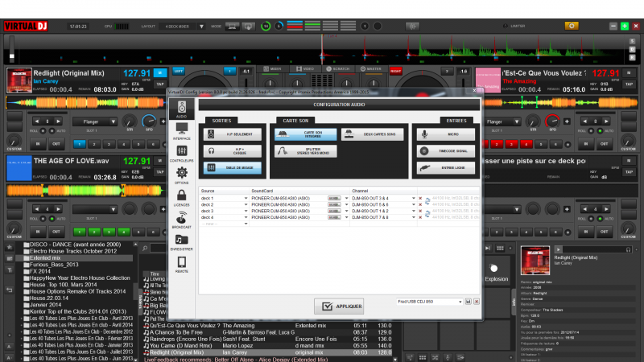This screenshot has width=644, height=362.
Task: Open the Options gear section
Action: (x=181, y=175)
